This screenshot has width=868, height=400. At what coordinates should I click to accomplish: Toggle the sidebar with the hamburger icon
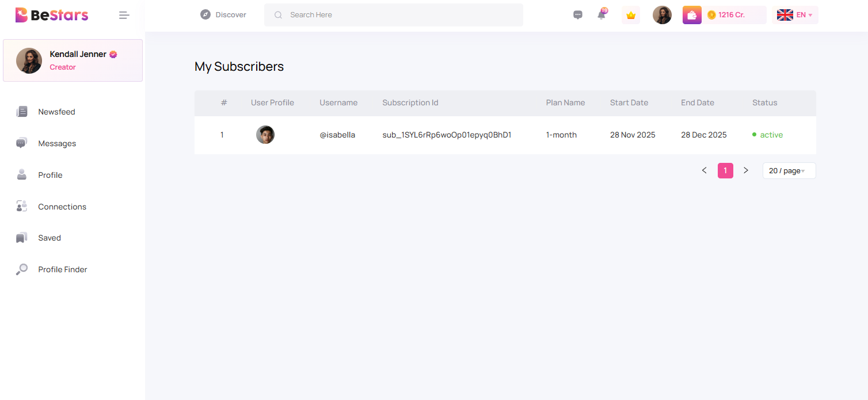click(x=124, y=15)
